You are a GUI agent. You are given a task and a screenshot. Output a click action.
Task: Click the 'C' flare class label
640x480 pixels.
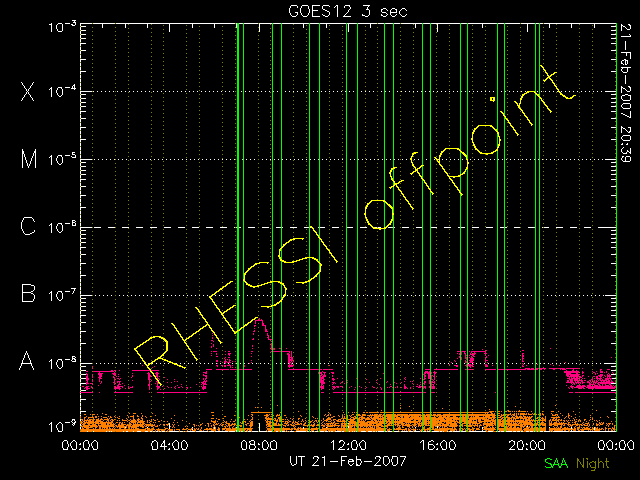point(28,226)
